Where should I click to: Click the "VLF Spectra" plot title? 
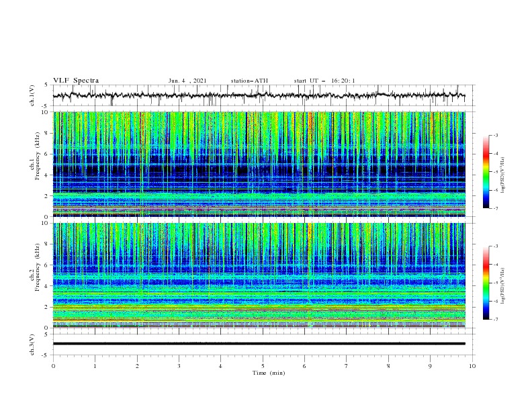click(76, 81)
